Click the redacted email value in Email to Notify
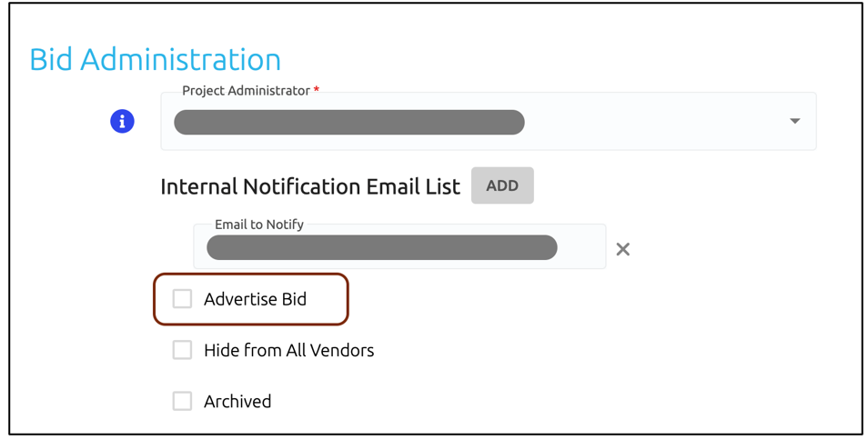 pos(381,247)
